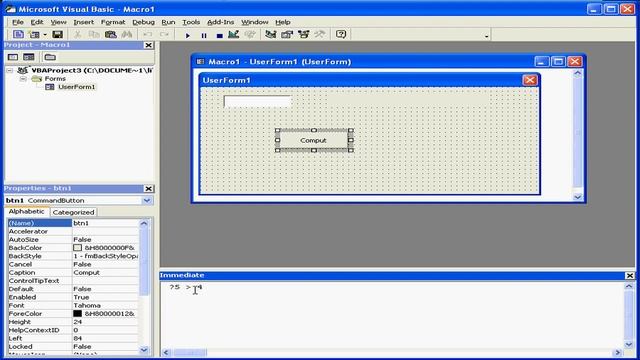The width and height of the screenshot is (640, 360).
Task: Open the btn1 CommandButton object dropdown
Action: 147,200
